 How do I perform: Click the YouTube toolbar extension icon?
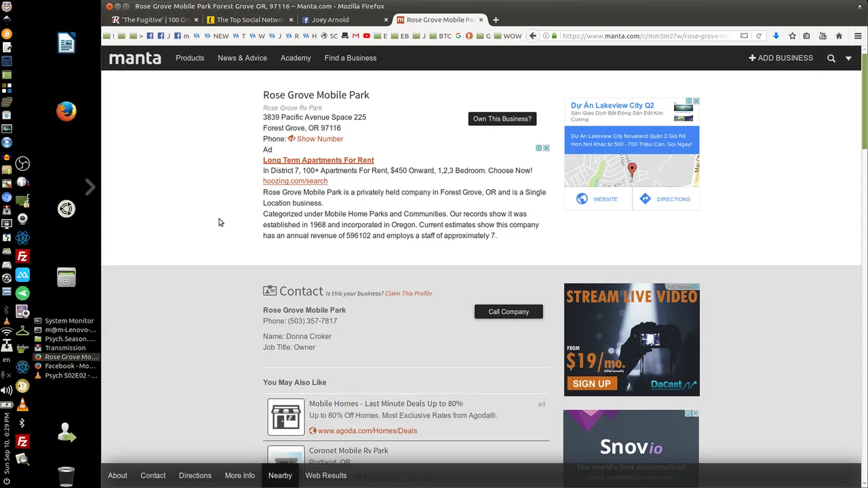[823, 36]
